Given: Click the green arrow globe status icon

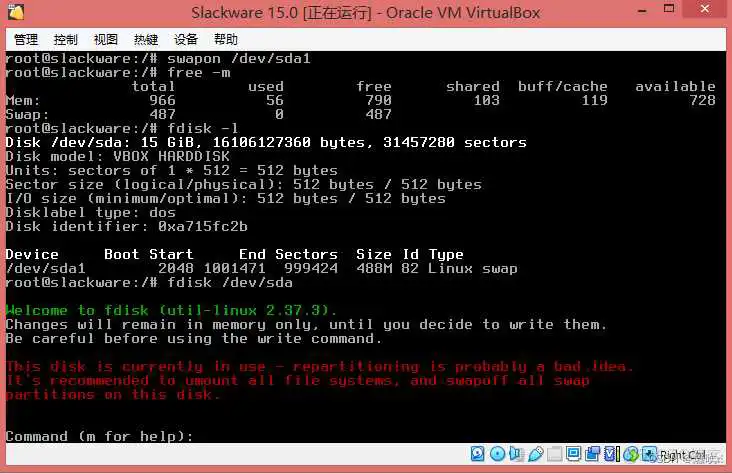Looking at the screenshot, I should (631, 454).
